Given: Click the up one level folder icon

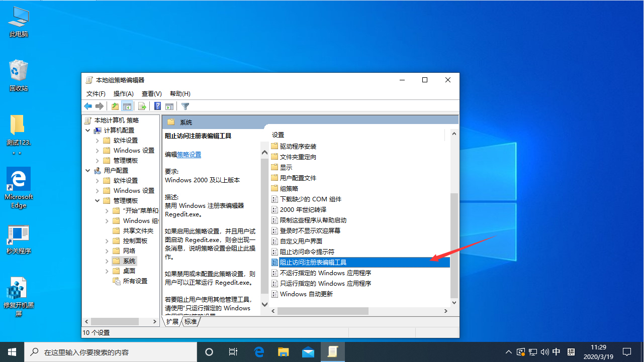Looking at the screenshot, I should point(115,106).
